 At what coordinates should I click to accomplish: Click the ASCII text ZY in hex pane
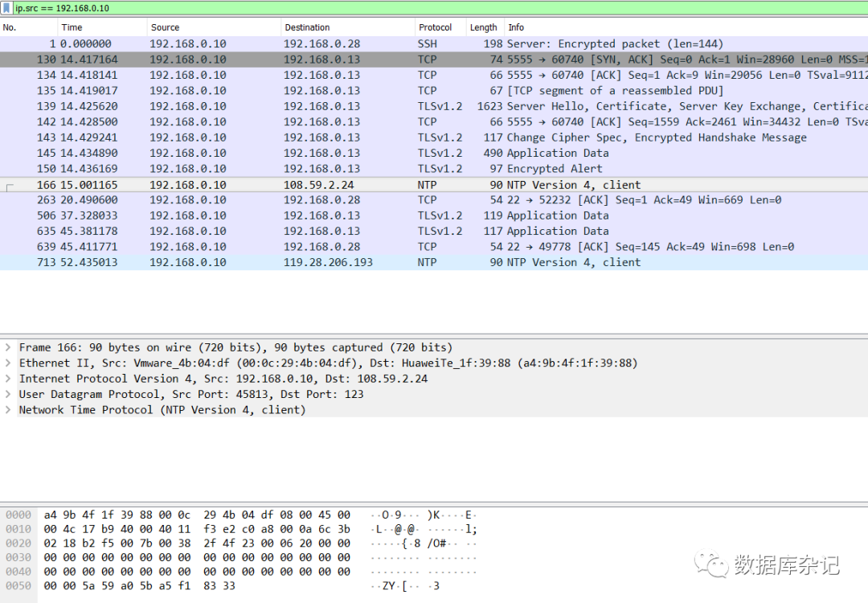coord(389,586)
